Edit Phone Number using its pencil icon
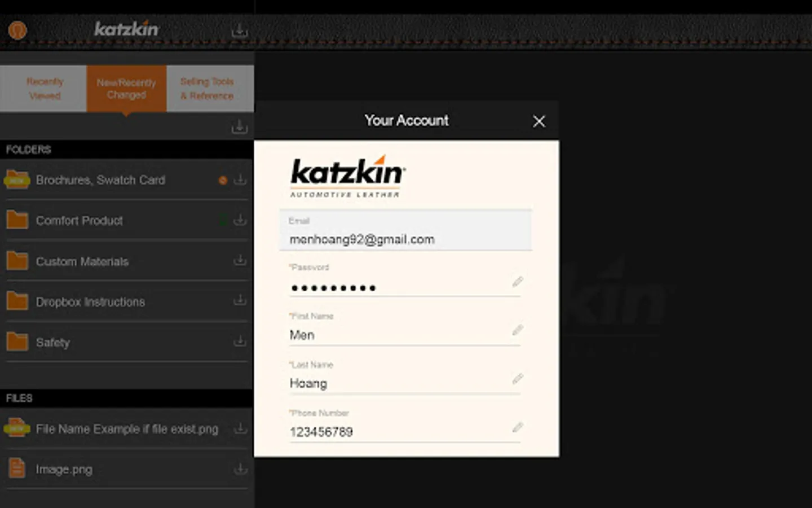Viewport: 812px width, 508px height. click(518, 427)
